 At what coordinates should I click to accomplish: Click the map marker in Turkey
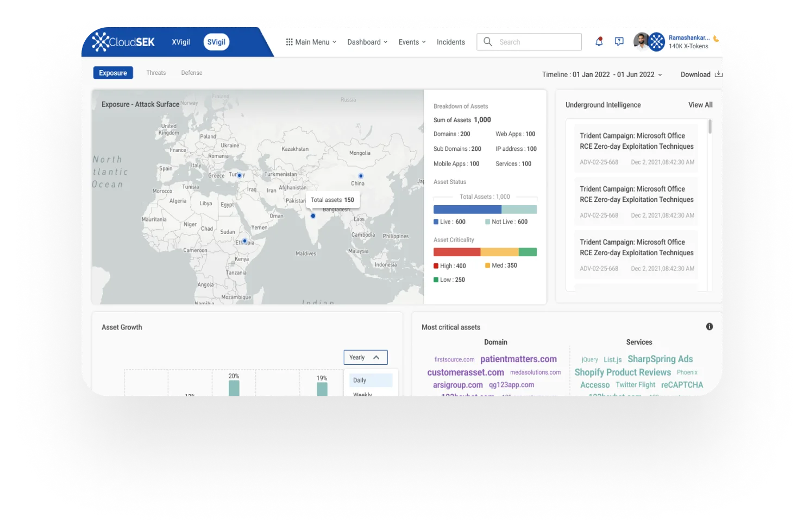pos(239,175)
